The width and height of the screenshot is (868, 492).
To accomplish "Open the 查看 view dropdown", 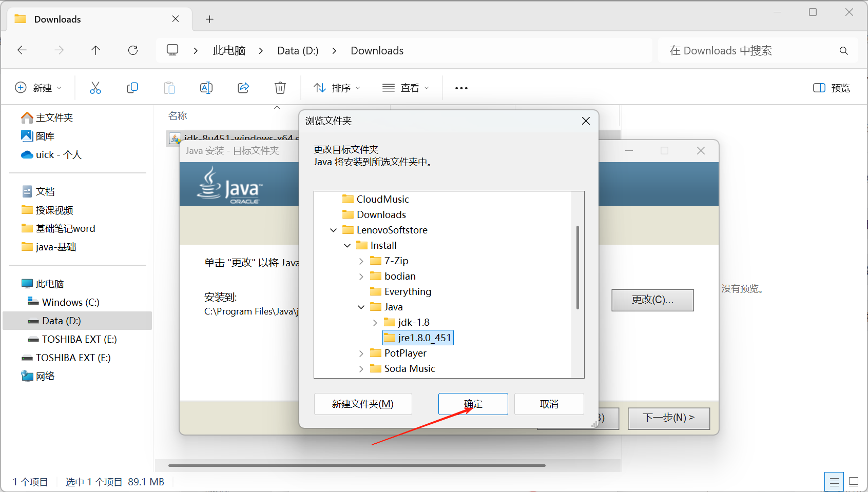I will pos(406,88).
